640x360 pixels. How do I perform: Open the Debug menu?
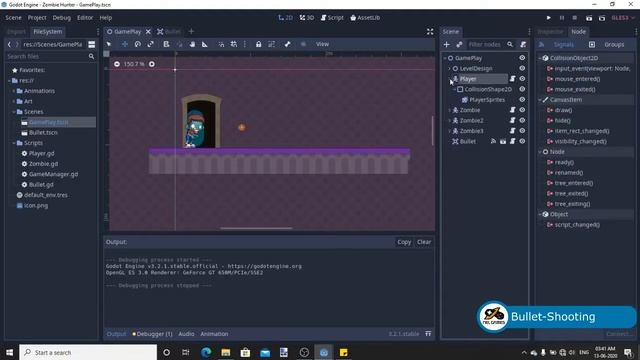tap(62, 18)
